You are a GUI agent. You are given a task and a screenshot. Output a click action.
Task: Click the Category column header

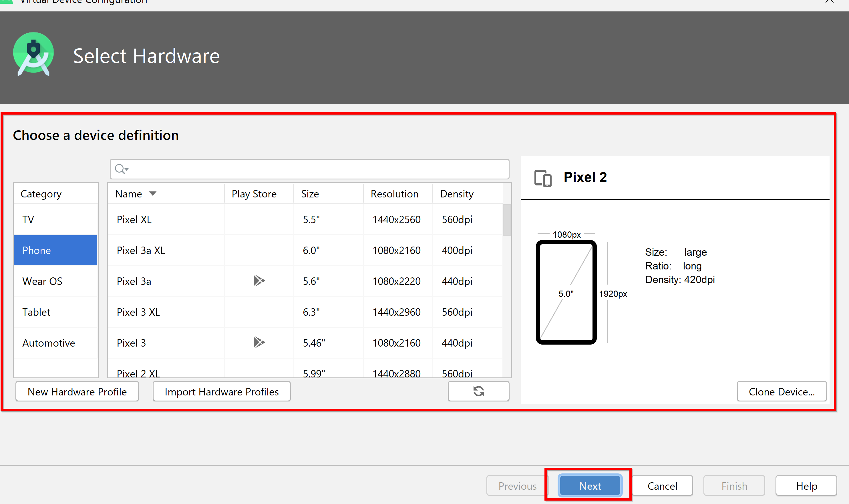(x=55, y=194)
